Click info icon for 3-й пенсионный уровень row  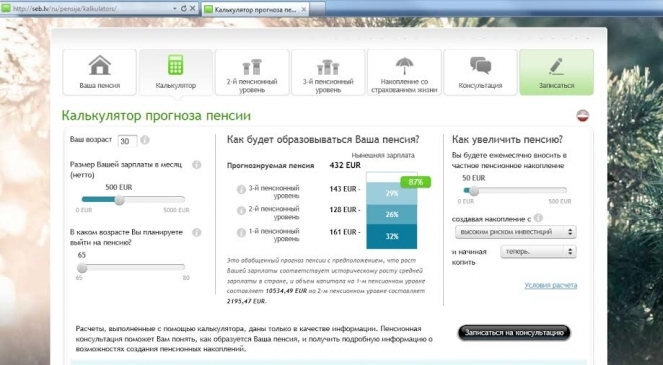pyautogui.click(x=241, y=189)
